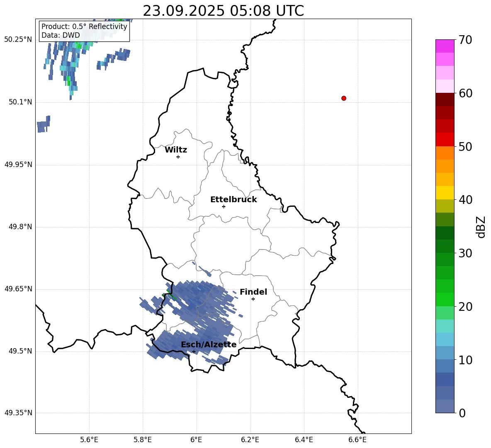Image resolution: width=491 pixels, height=448 pixels.
Task: Click the 70 tick on the colorbar
Action: (x=465, y=40)
